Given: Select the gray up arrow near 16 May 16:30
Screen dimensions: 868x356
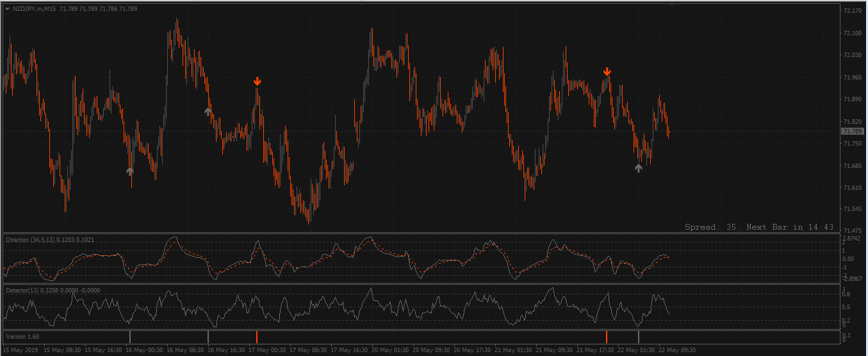Looking at the screenshot, I should coord(208,112).
